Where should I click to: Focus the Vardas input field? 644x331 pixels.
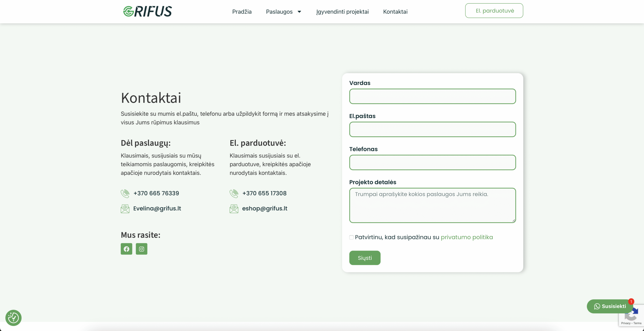(x=432, y=96)
